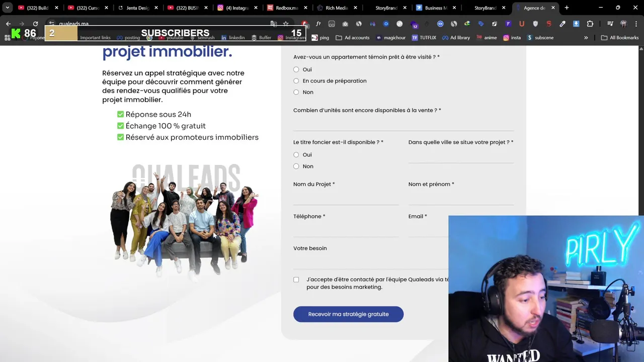The height and width of the screenshot is (362, 644).
Task: Select Non for appartement témoin question
Action: 296,92
